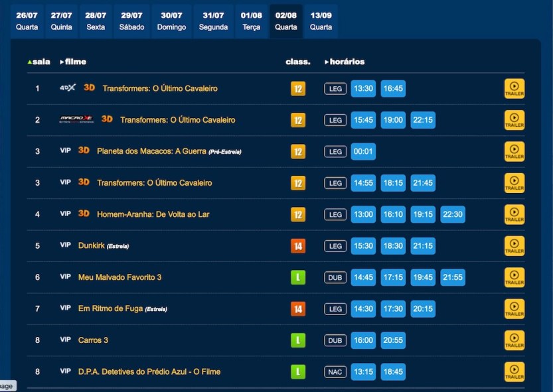Play trailer for Em Ritmo de Fuga
The width and height of the screenshot is (553, 392).
[514, 308]
